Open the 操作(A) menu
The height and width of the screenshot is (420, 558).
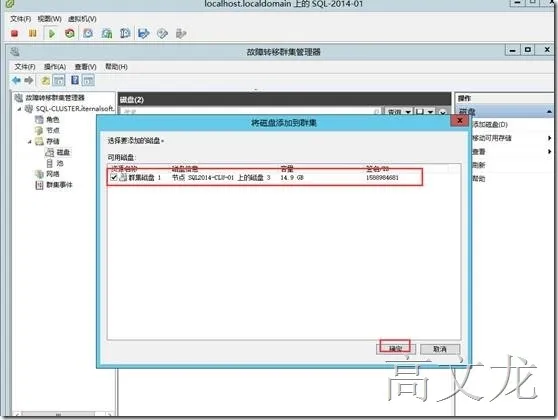(x=55, y=67)
